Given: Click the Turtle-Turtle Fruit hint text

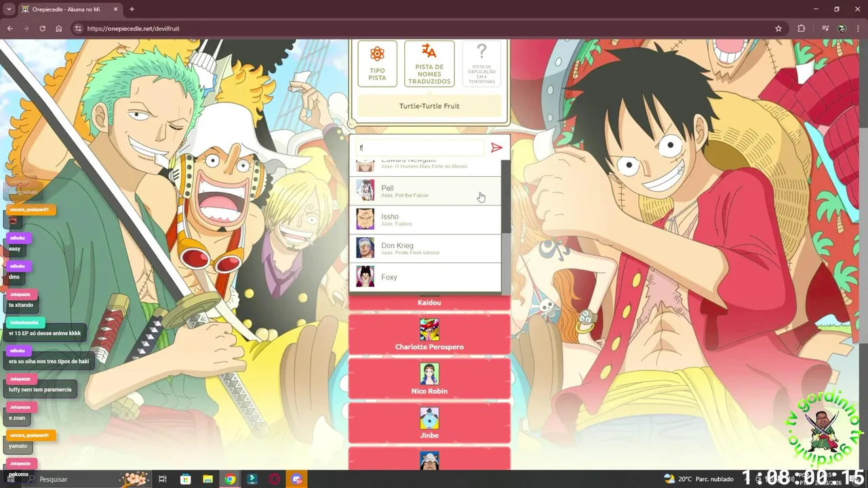Looking at the screenshot, I should [x=429, y=106].
